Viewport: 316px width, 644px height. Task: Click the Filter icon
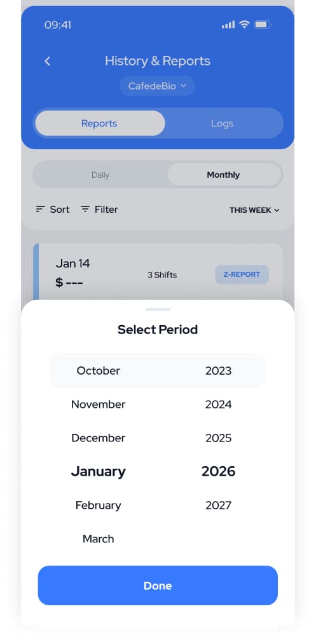click(x=85, y=210)
